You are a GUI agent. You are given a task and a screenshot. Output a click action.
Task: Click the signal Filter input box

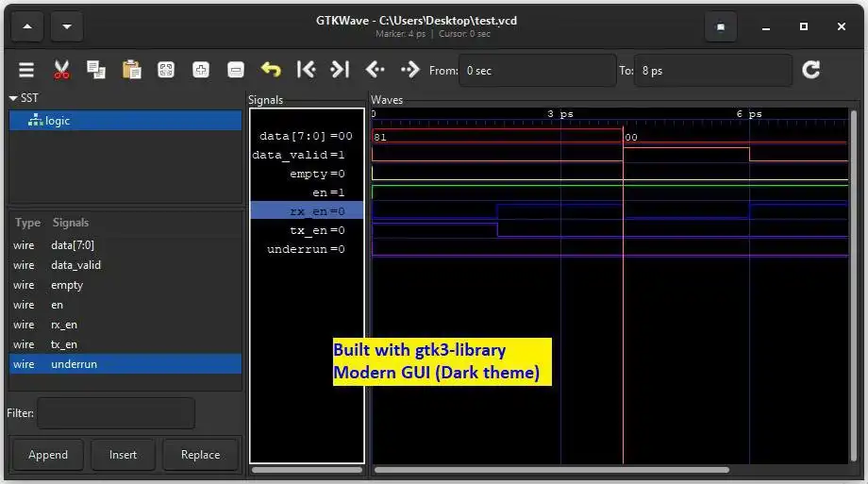pos(116,413)
